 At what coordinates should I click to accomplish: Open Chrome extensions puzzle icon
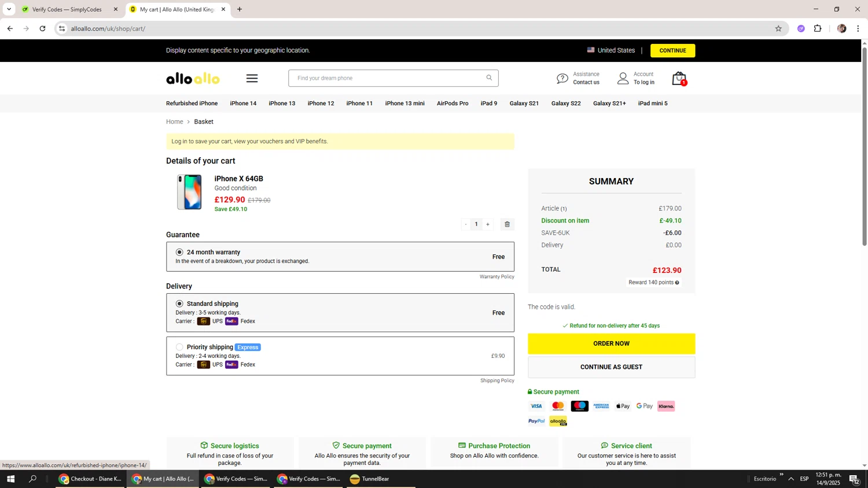(818, 28)
